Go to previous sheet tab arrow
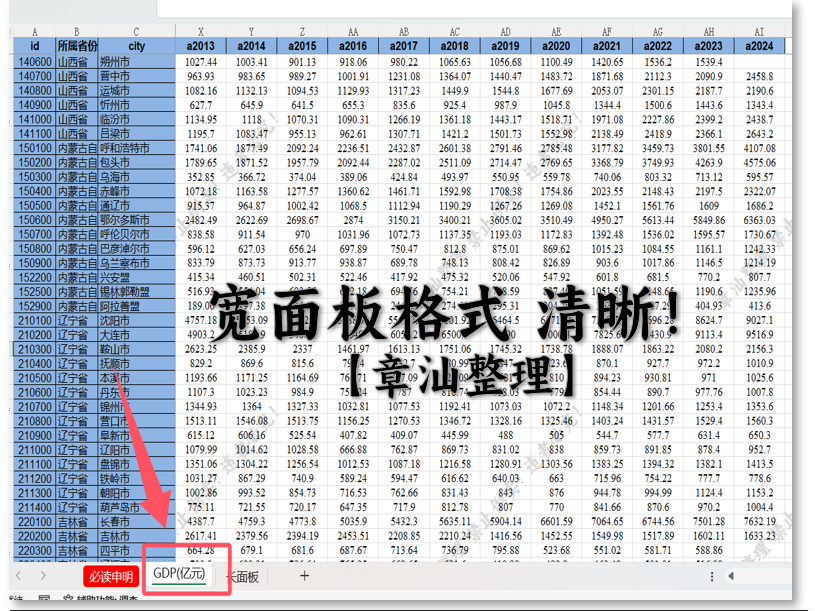815x611 pixels. click(18, 575)
